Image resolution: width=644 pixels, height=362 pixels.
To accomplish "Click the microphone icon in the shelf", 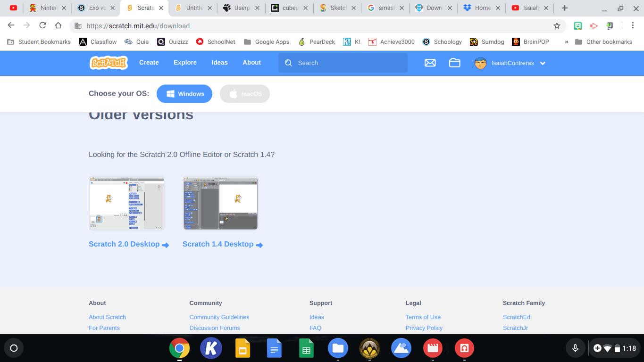I will (575, 348).
